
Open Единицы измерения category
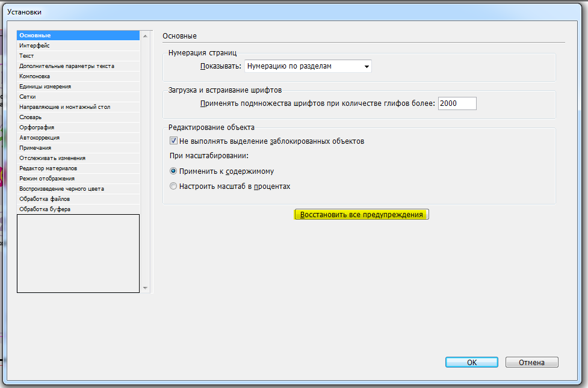click(78, 86)
